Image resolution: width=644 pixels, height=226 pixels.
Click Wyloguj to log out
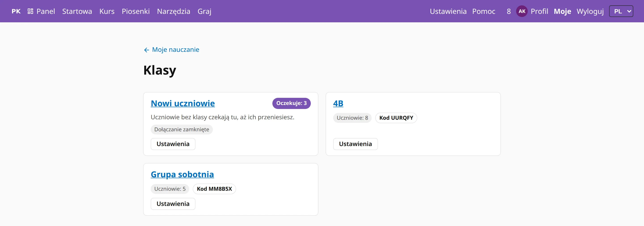coord(590,11)
